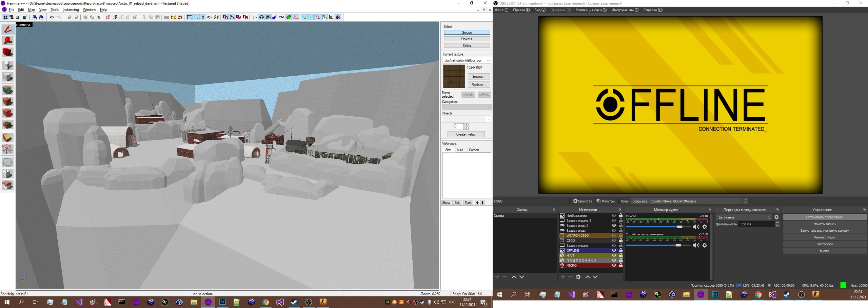The width and height of the screenshot is (868, 308).
Task: Pick the Apply Decals tool with target cube
Action: [x=8, y=113]
